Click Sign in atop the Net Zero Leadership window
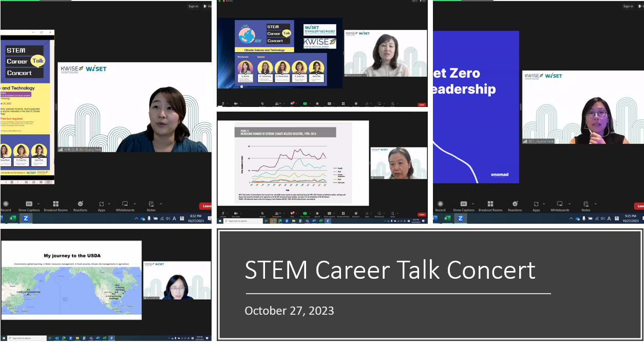 coord(628,6)
